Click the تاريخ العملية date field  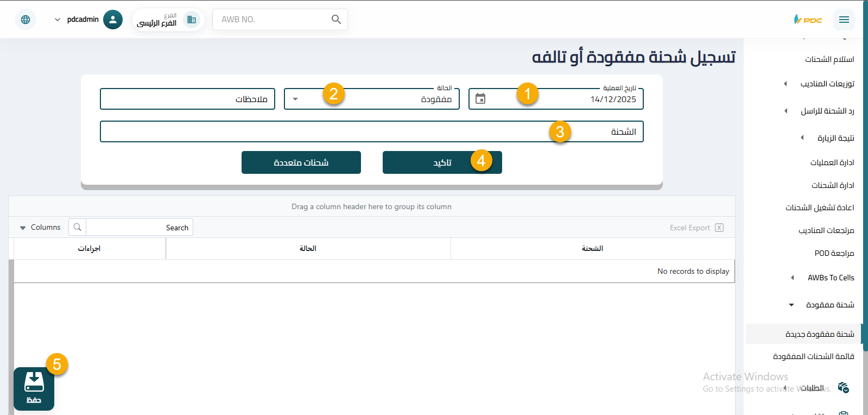[x=556, y=99]
